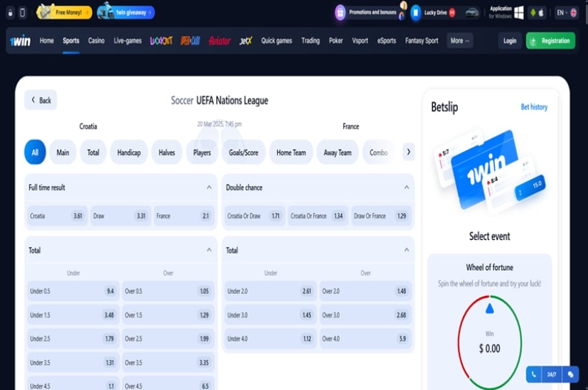Screen dimensions: 588x390
Task: Click the mobile phone icon in top bar
Action: coord(22,13)
